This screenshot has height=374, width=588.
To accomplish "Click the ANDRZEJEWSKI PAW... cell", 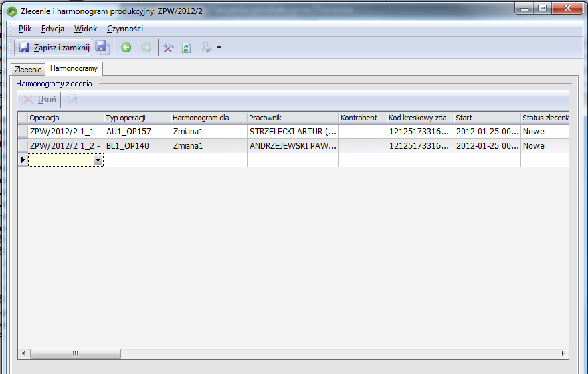I will tap(293, 146).
